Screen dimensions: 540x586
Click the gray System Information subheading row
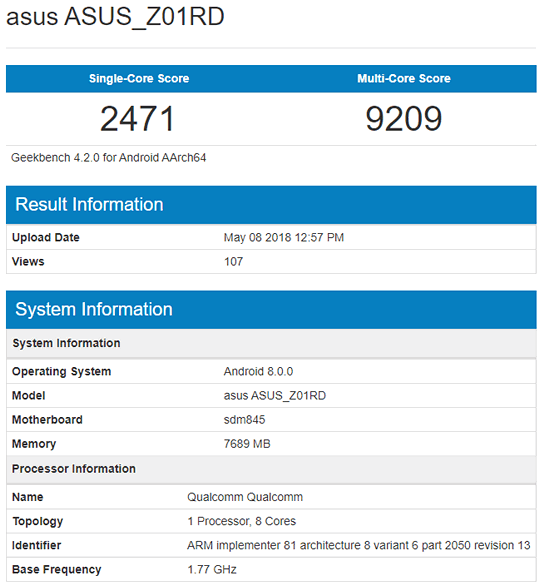click(x=271, y=343)
